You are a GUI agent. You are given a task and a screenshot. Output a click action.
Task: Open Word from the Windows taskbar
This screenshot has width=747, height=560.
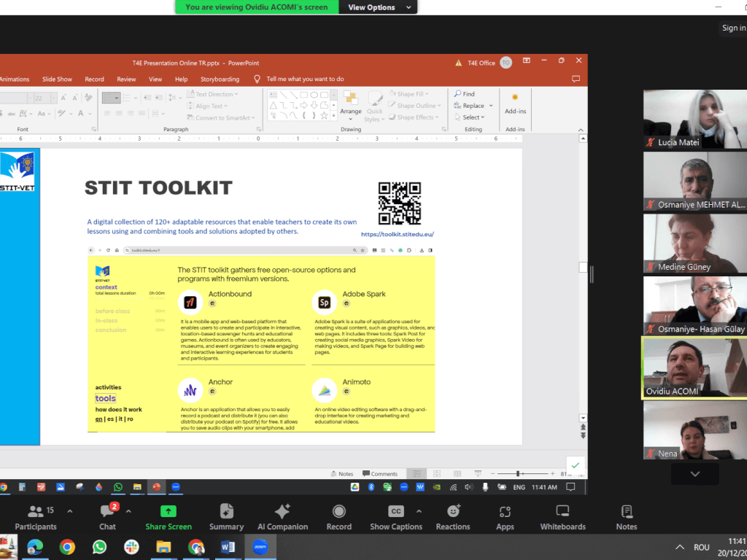(x=228, y=547)
